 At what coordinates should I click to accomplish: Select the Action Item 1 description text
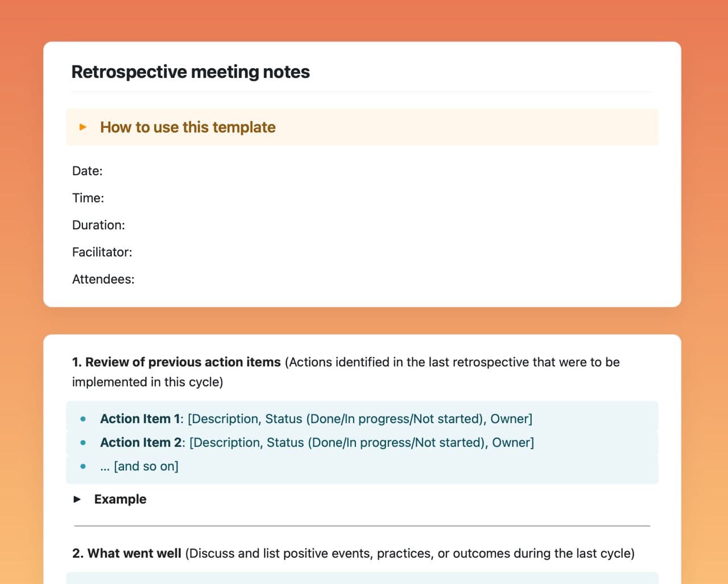[359, 419]
